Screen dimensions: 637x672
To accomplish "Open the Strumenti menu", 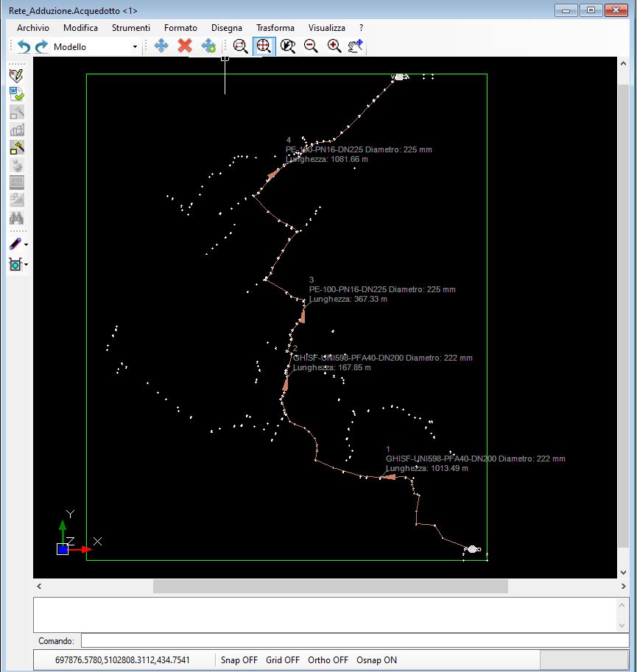I will [131, 28].
